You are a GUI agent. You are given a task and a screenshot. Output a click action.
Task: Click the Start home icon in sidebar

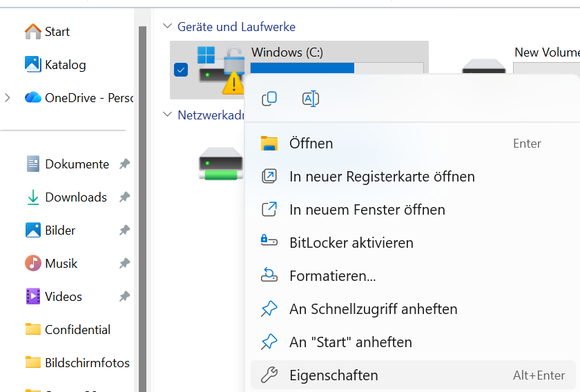[32, 32]
